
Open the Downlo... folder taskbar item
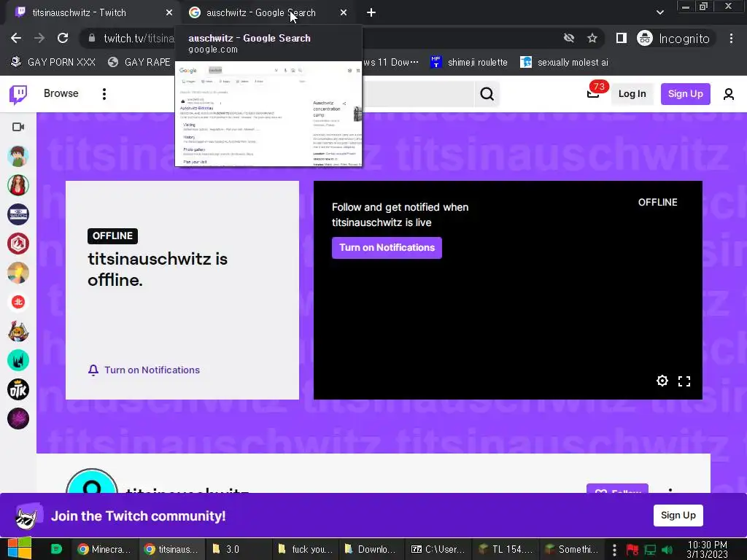(371, 549)
